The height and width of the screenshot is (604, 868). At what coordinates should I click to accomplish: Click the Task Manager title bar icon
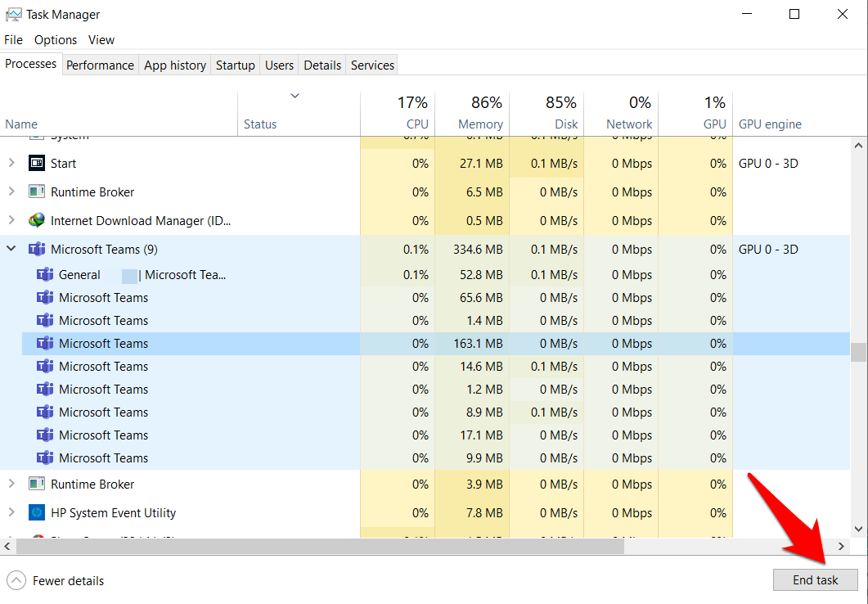point(13,14)
